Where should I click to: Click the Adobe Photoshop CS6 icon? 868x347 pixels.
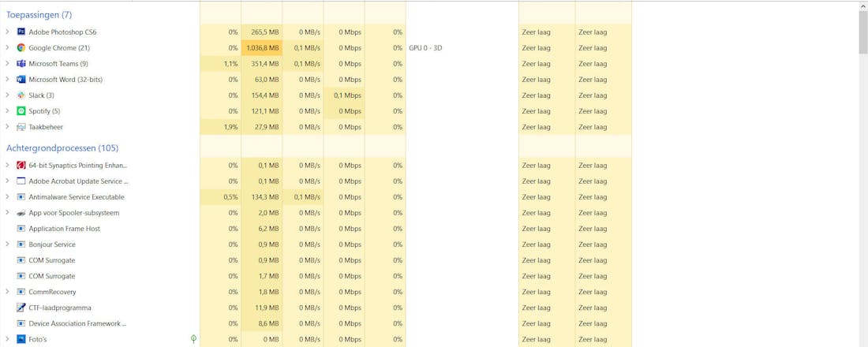(x=21, y=32)
